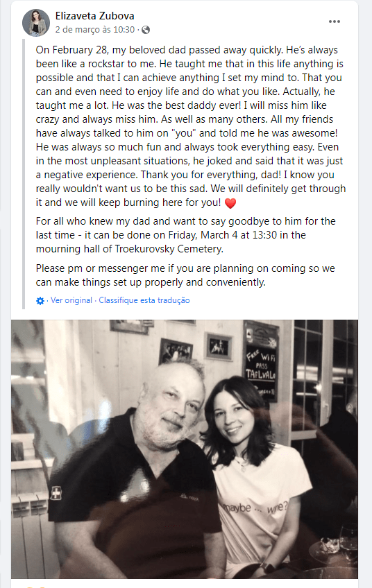Select 'Ver original' to show untranslated text
Viewport: 372px width, 588px height.
click(71, 300)
